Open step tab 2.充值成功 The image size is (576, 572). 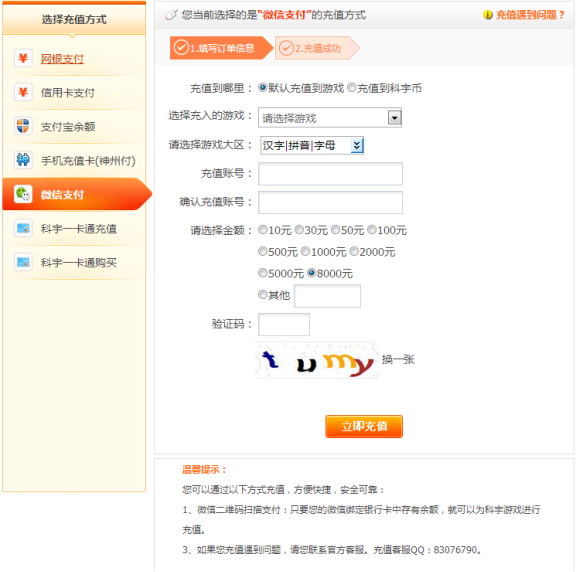317,48
